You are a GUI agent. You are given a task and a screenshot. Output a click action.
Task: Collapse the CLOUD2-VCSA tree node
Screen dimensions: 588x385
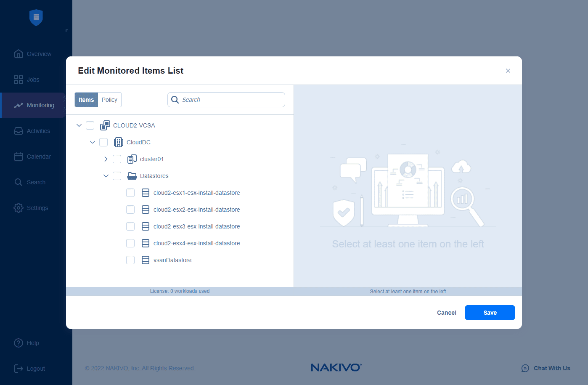pos(79,125)
